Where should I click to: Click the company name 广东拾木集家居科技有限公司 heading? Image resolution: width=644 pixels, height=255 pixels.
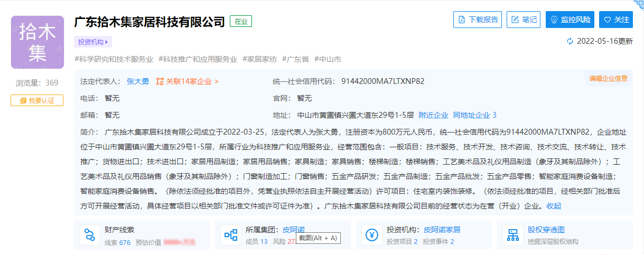150,22
